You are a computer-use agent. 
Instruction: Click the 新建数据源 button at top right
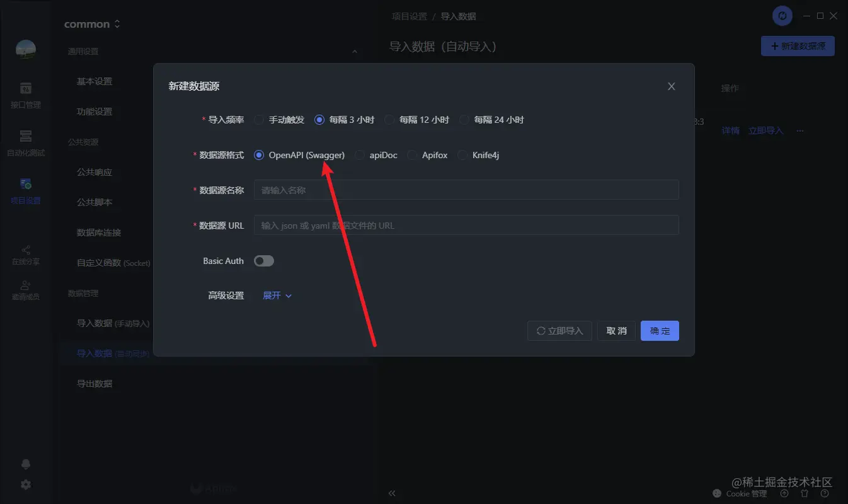point(798,46)
